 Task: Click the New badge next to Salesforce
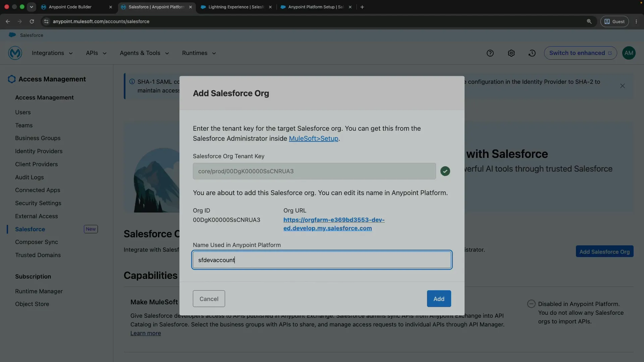(91, 229)
